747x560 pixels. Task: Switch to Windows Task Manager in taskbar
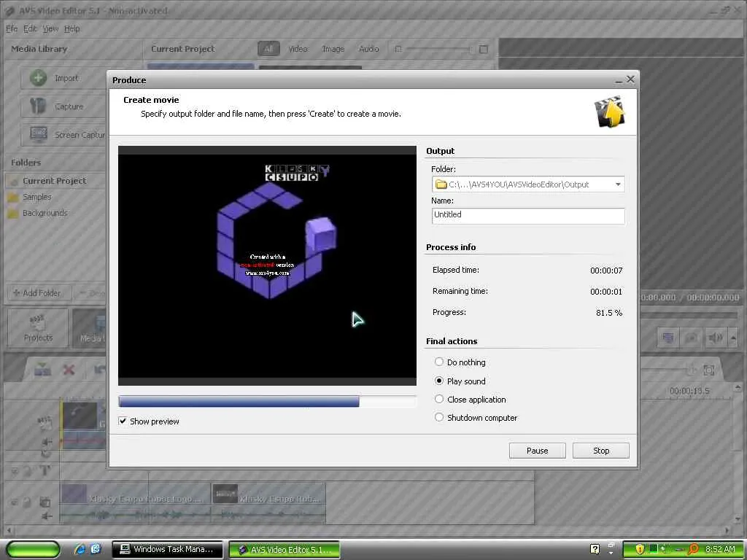[x=167, y=549]
